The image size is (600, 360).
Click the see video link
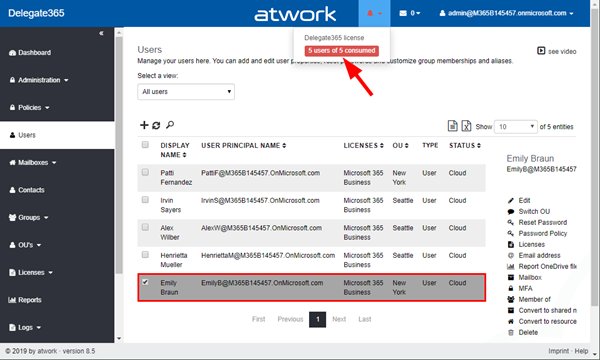pyautogui.click(x=557, y=51)
